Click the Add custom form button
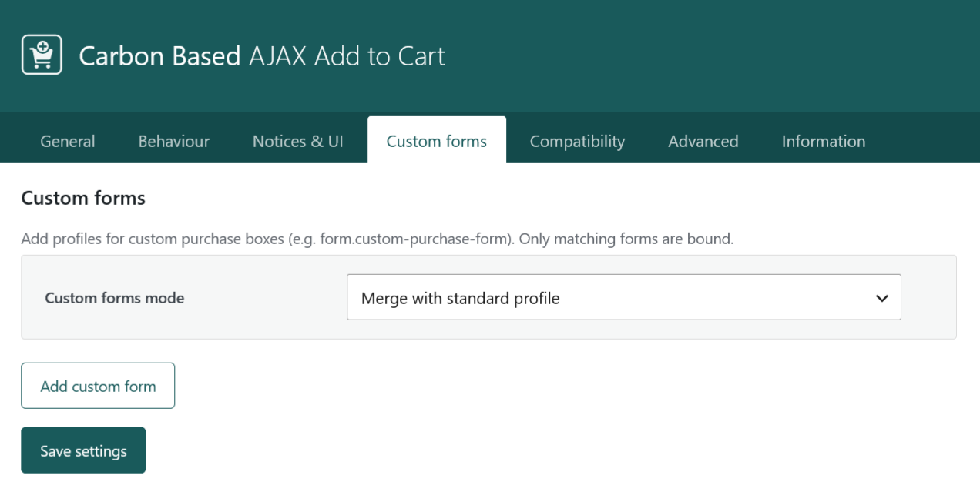This screenshot has width=980, height=492. point(98,386)
